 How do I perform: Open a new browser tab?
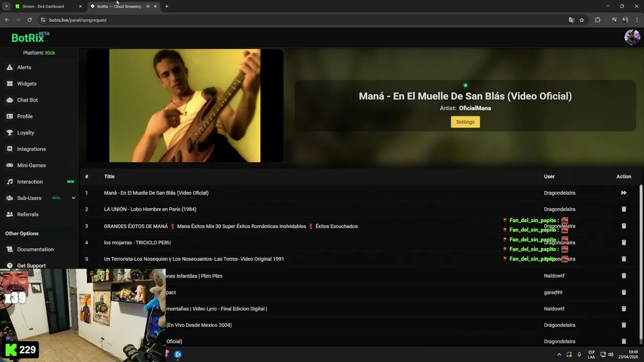point(167,7)
